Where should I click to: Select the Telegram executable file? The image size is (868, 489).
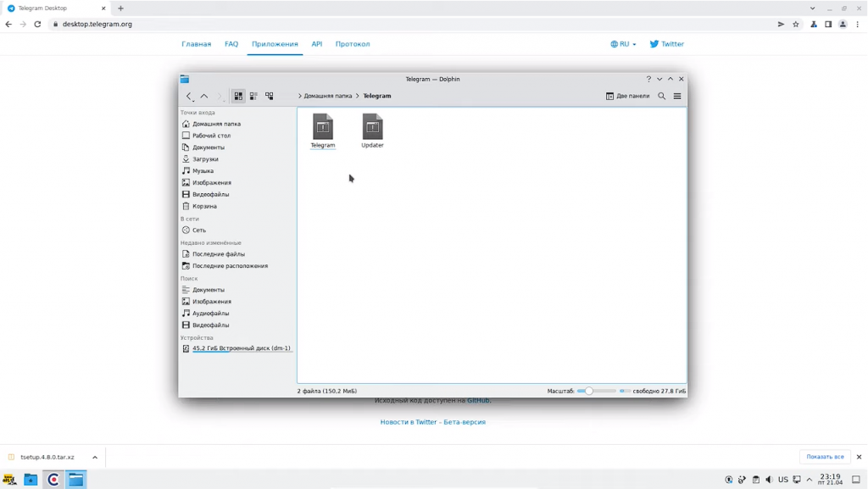(x=323, y=131)
